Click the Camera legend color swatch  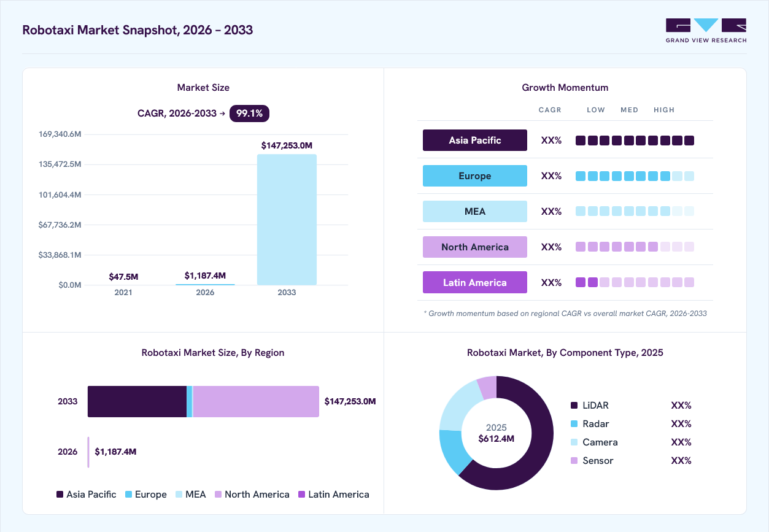tap(574, 442)
